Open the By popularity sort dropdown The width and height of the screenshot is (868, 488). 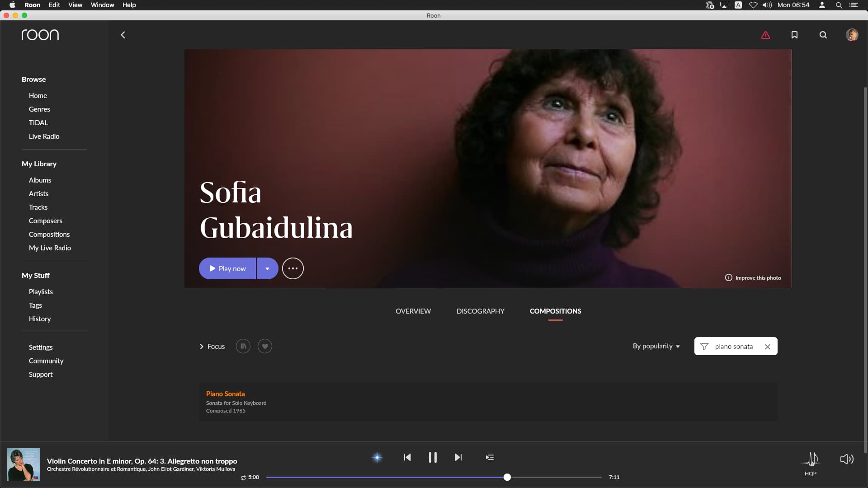coord(656,346)
